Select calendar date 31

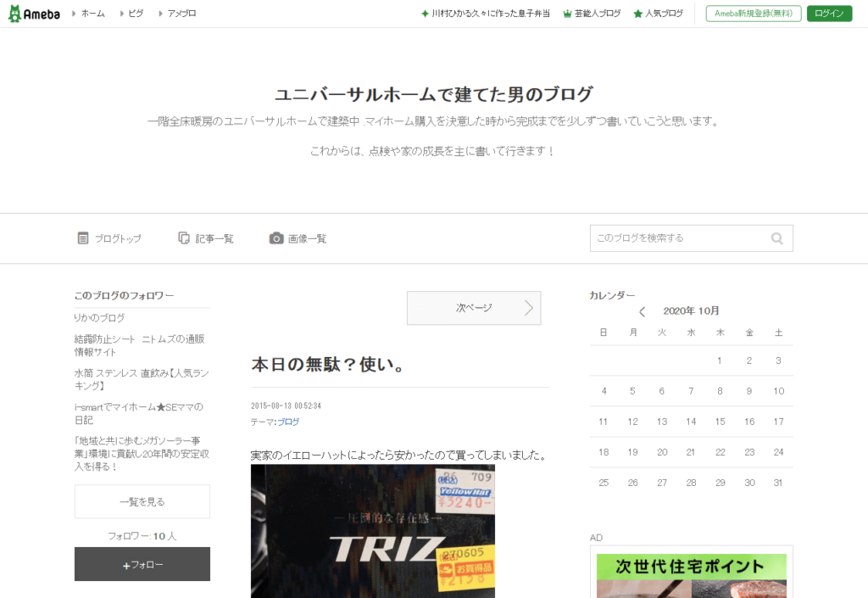778,483
